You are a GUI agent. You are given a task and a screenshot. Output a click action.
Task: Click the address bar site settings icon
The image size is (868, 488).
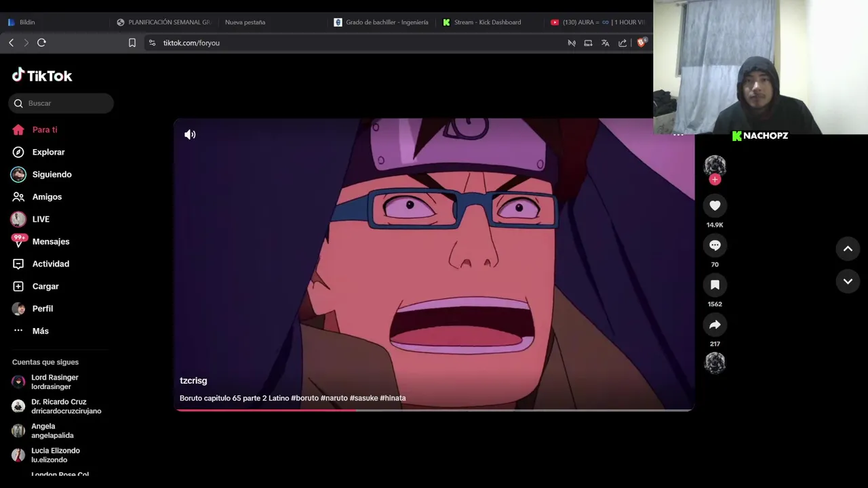coord(152,43)
